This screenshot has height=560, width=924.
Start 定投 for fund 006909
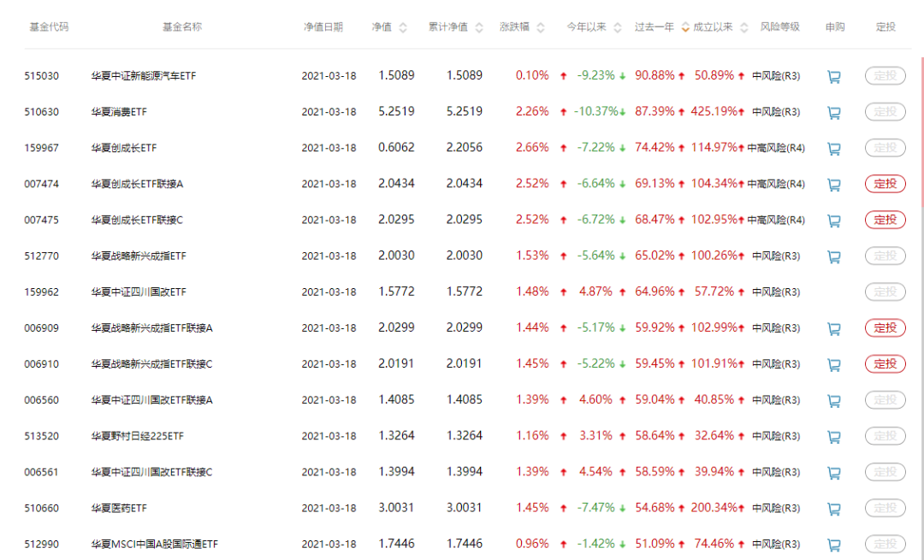pyautogui.click(x=885, y=327)
